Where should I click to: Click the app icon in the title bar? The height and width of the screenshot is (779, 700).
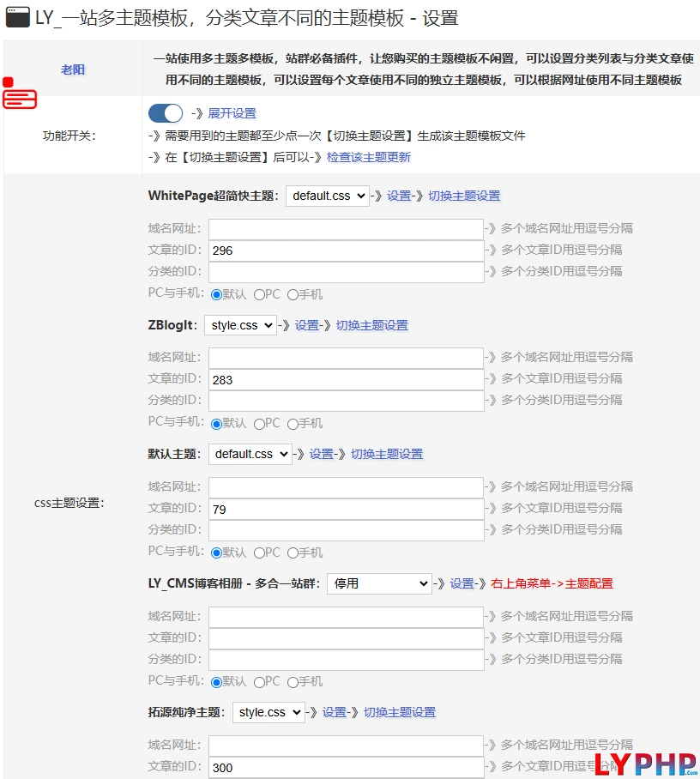[x=18, y=17]
